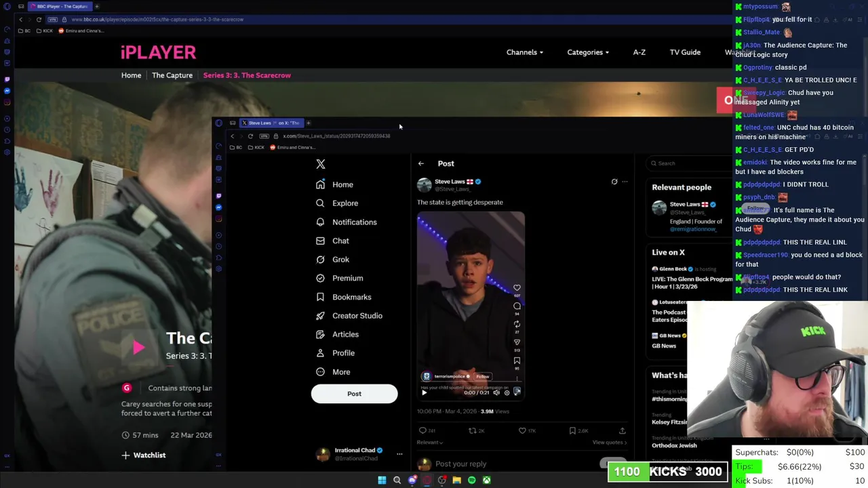
Task: Open KICK bookmark folder in X window
Action: pyautogui.click(x=256, y=148)
